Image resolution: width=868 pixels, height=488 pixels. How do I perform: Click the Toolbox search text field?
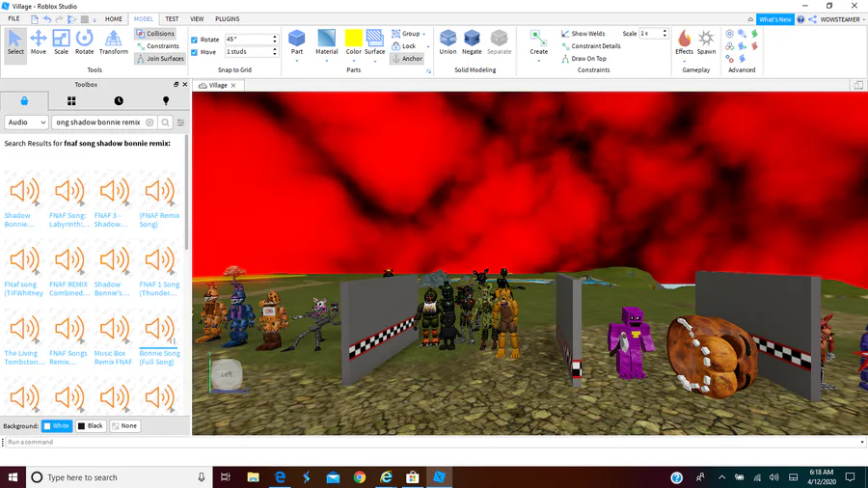(98, 122)
